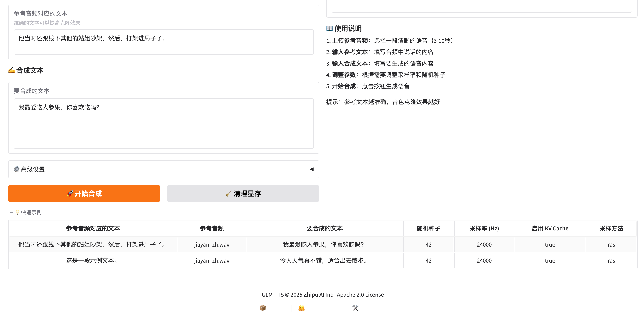Image resolution: width=644 pixels, height=314 pixels.
Task: Focus the 参考音频对应的文本 input box
Action: click(164, 42)
